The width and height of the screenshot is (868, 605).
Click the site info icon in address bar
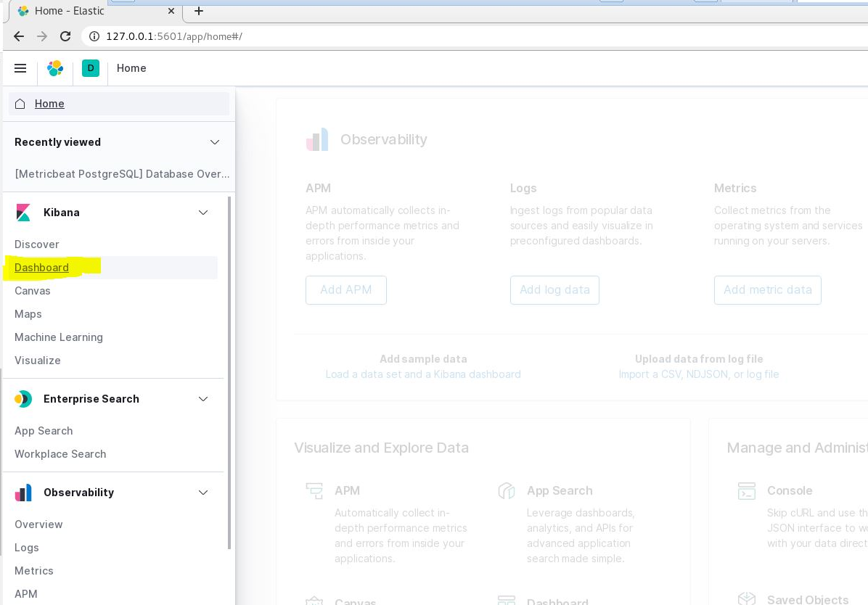click(94, 36)
